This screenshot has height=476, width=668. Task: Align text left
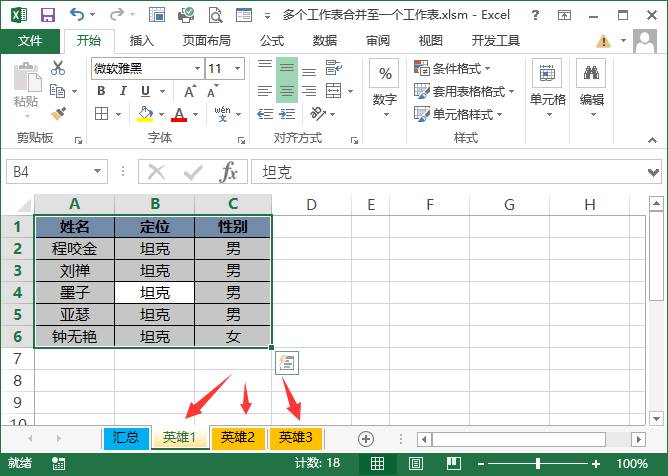pos(265,91)
